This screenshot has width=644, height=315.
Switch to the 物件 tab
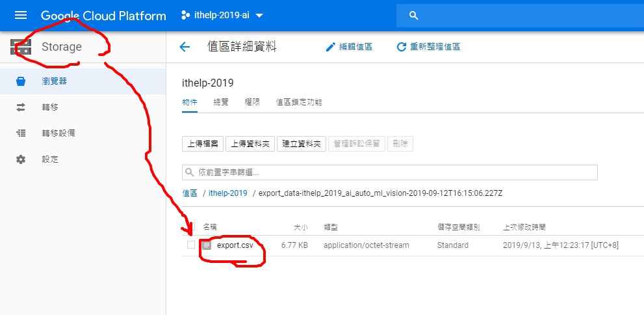(x=190, y=102)
